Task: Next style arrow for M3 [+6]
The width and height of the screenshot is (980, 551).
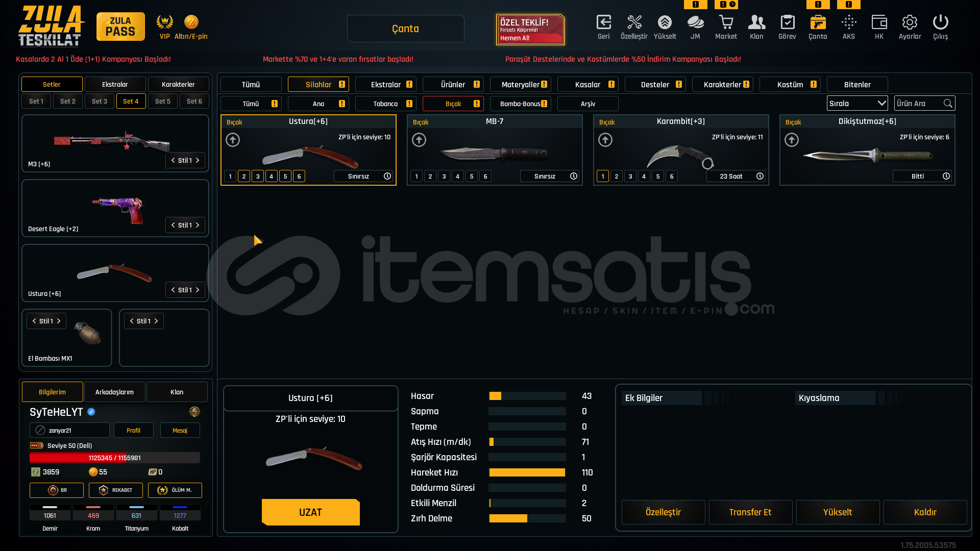Action: 198,160
